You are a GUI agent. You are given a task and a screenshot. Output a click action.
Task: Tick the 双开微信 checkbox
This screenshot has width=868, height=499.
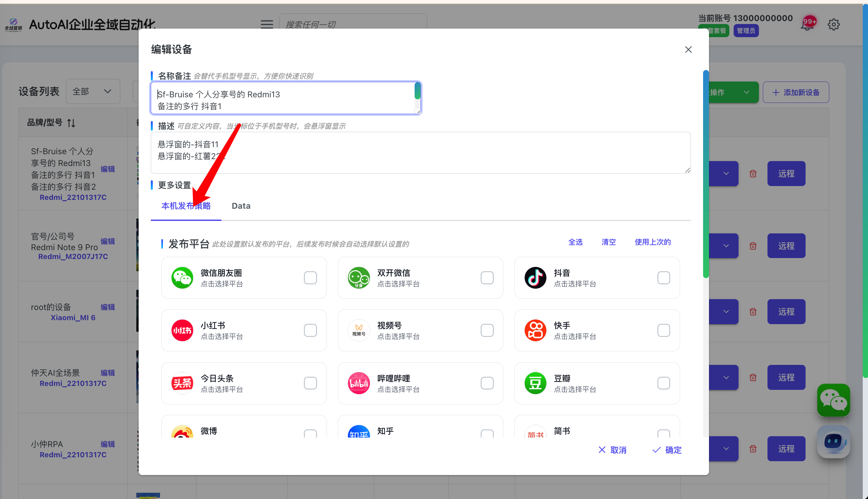click(x=487, y=277)
